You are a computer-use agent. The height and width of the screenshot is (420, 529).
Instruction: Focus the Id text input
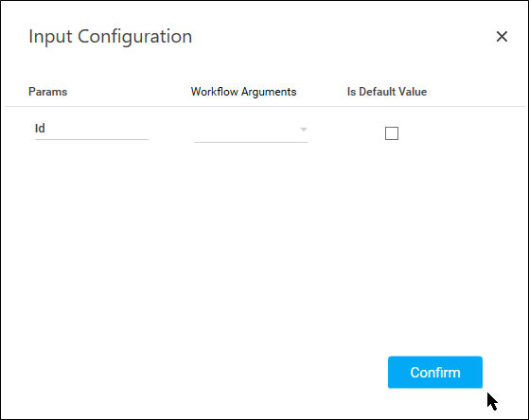92,129
